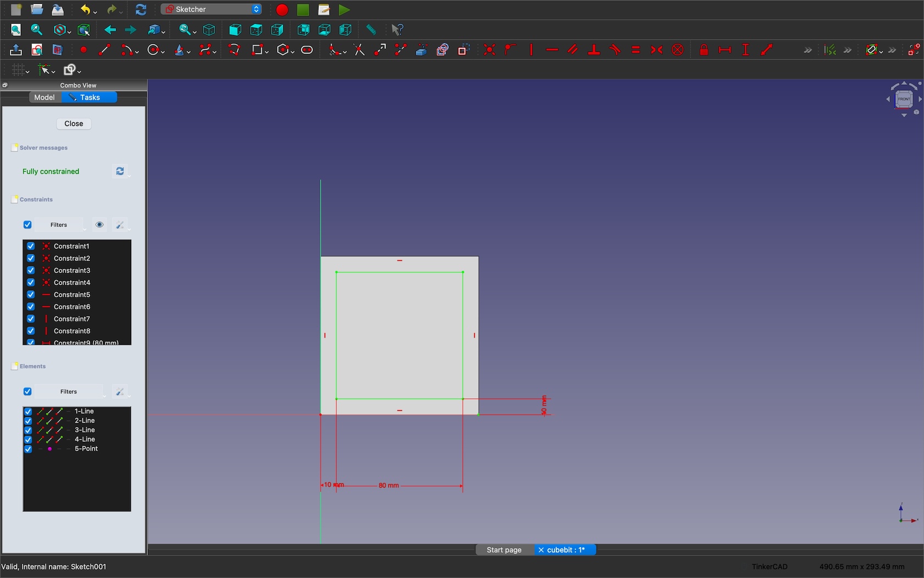924x578 pixels.
Task: Expand the rectangle tool dropdown arrow
Action: (267, 52)
